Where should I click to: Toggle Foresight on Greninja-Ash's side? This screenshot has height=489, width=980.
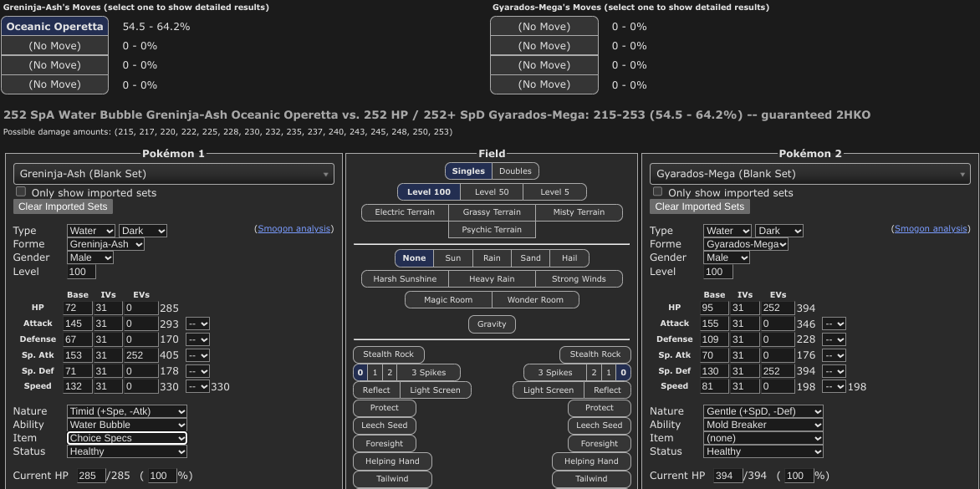(x=385, y=443)
